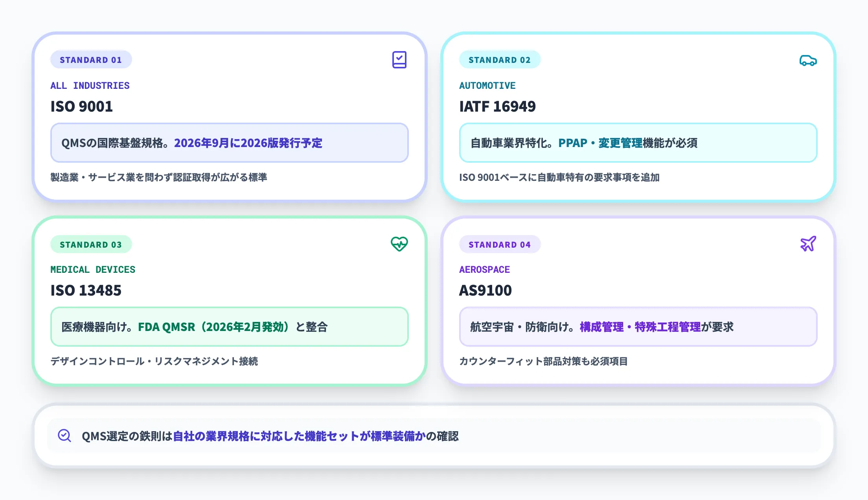This screenshot has height=500, width=868.
Task: Click the IATF 16949 heading
Action: click(497, 107)
